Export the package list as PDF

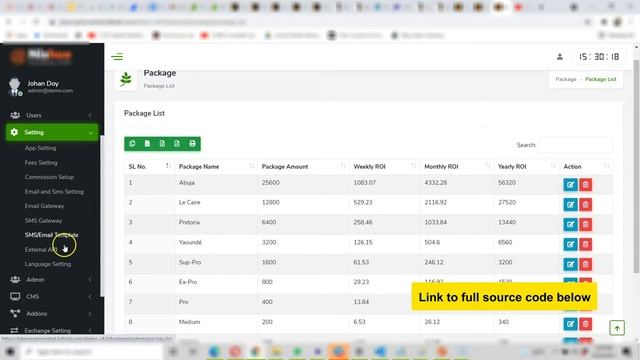click(x=177, y=144)
